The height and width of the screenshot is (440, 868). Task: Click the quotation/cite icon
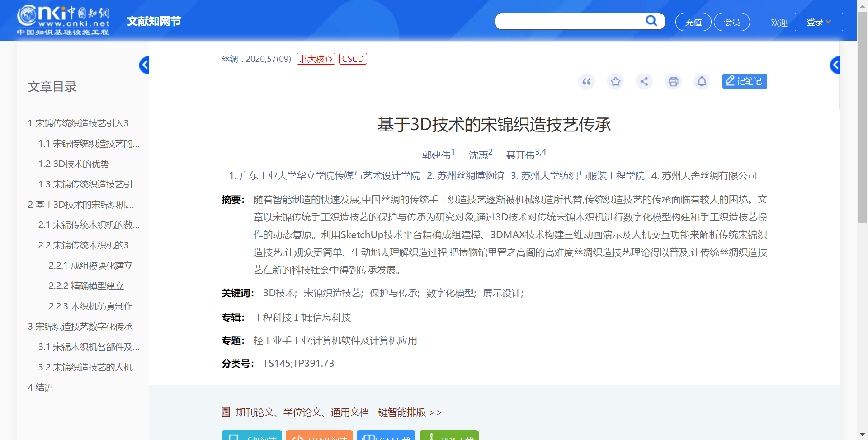pyautogui.click(x=586, y=81)
